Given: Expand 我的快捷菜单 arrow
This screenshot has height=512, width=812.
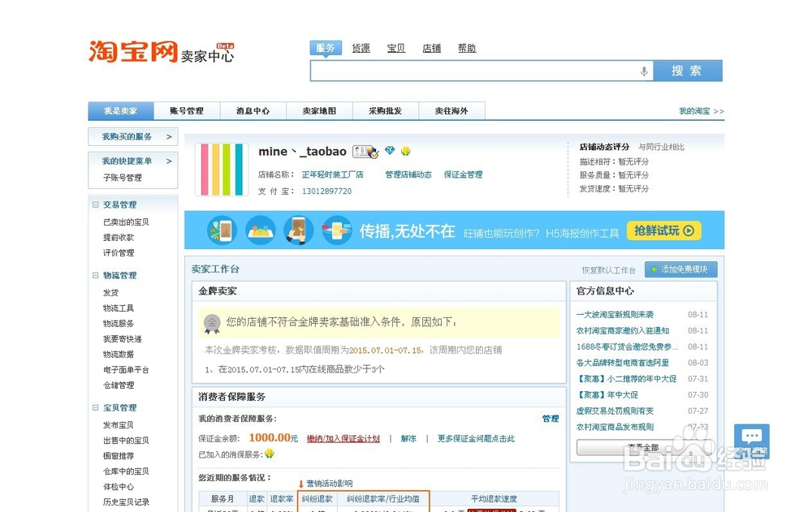Looking at the screenshot, I should coord(169,161).
